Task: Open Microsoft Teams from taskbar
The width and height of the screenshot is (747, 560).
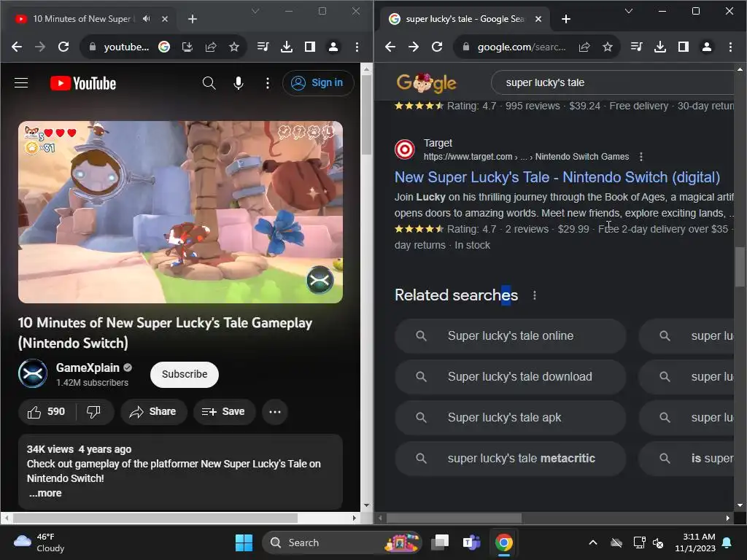Action: click(x=472, y=542)
